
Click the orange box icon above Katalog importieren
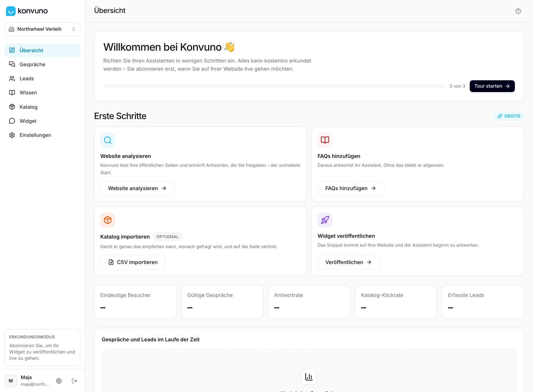pos(108,220)
